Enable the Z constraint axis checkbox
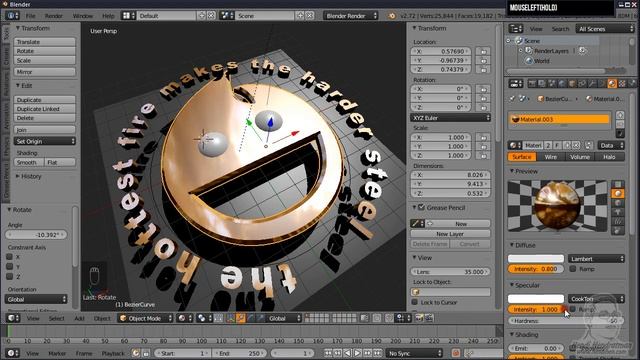The height and width of the screenshot is (360, 640). [x=9, y=276]
